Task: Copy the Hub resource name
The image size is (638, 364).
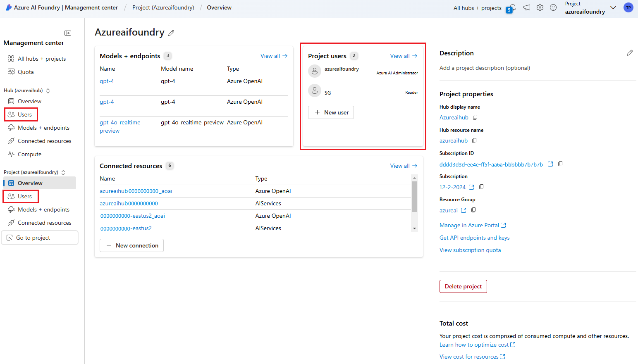Action: [474, 140]
